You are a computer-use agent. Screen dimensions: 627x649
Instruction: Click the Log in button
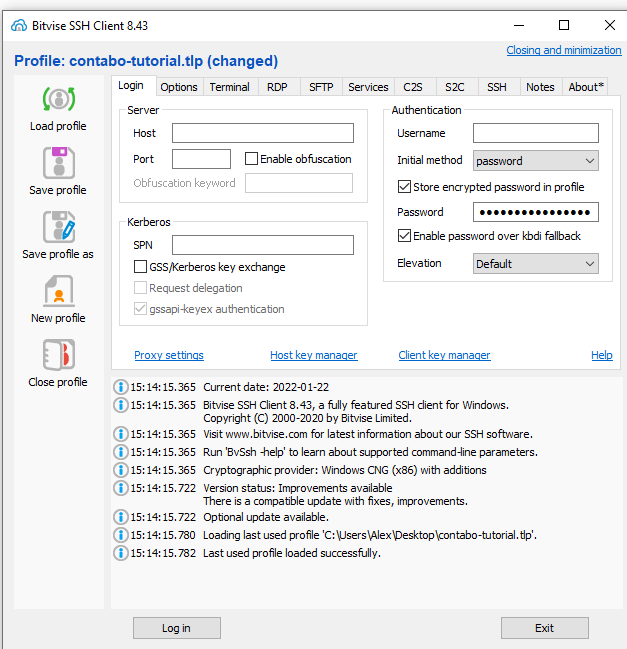point(177,628)
